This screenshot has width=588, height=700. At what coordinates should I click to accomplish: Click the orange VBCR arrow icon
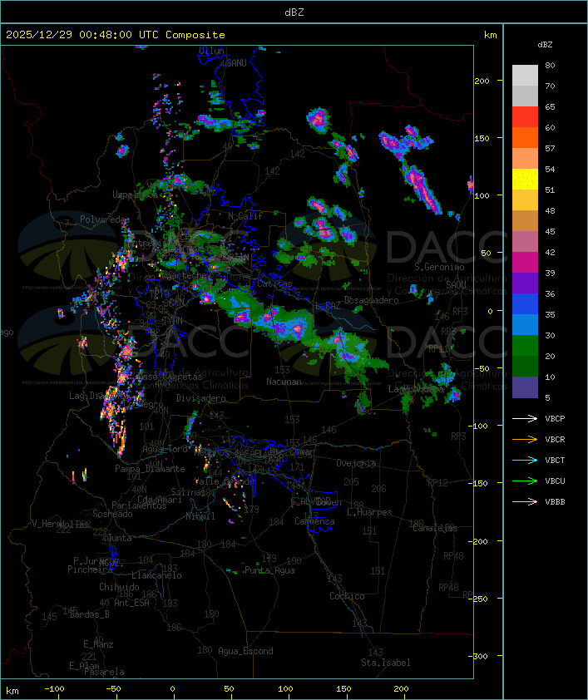pyautogui.click(x=525, y=439)
